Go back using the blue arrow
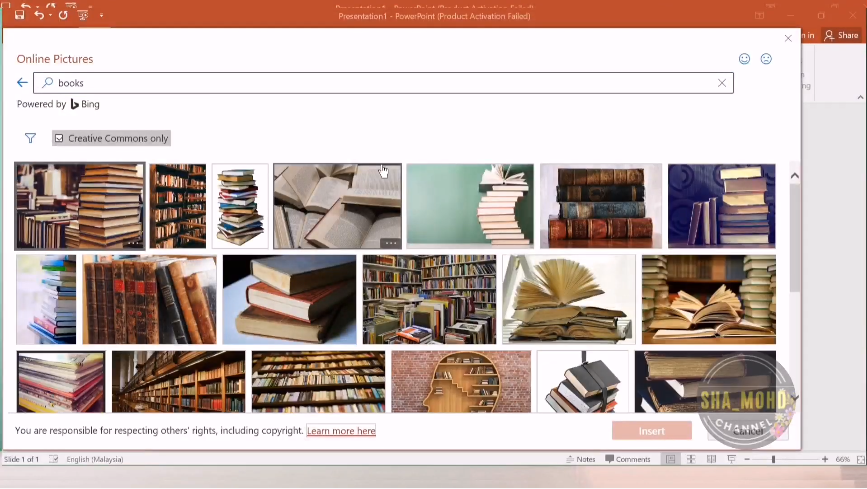 (x=22, y=82)
